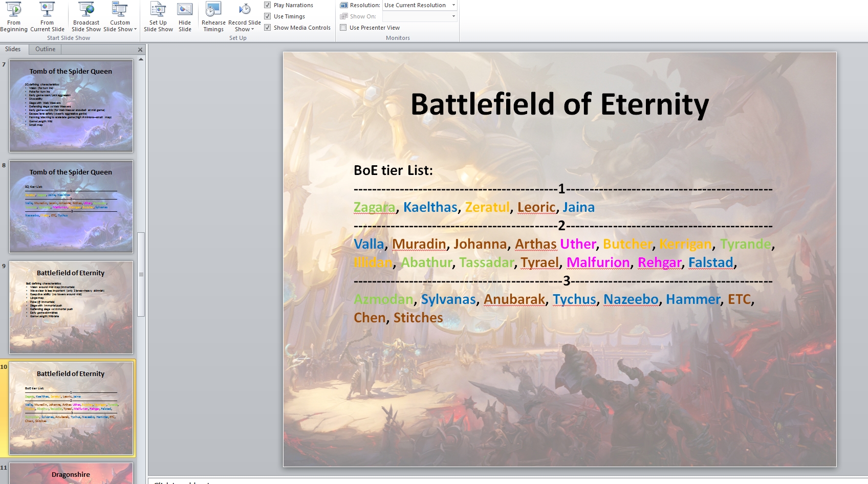The height and width of the screenshot is (484, 868).
Task: Click the word "Valla" on the slide
Action: pos(369,244)
